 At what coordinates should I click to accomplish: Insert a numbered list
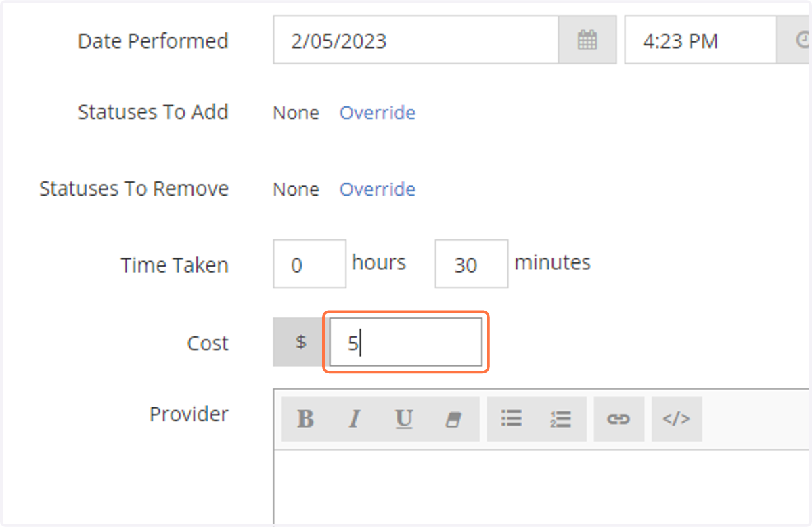coord(561,419)
